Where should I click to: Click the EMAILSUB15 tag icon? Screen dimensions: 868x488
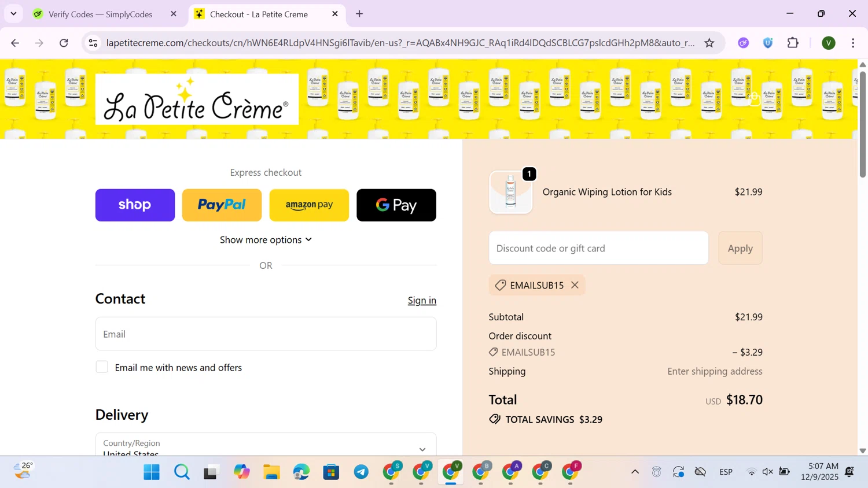pos(501,285)
